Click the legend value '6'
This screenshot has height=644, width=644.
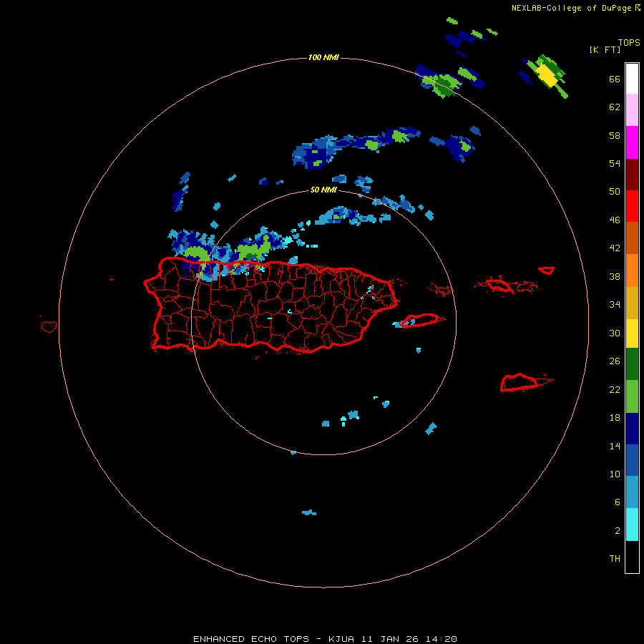(x=617, y=502)
